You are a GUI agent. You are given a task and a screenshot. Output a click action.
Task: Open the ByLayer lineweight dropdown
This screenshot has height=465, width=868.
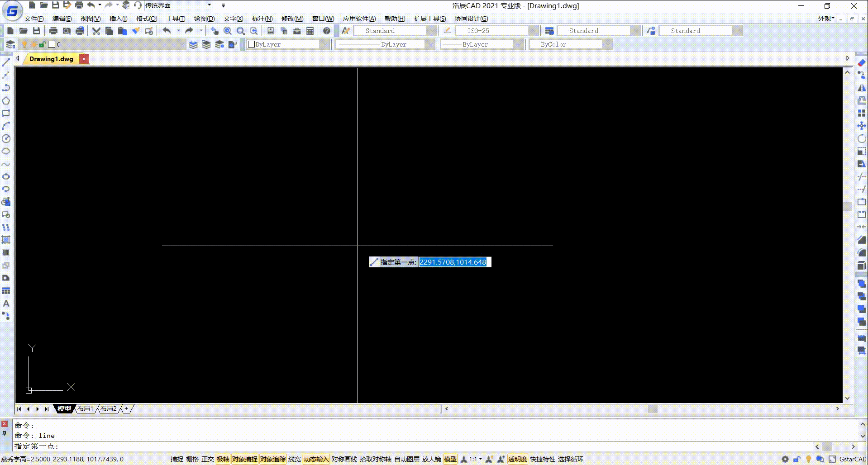tap(482, 44)
